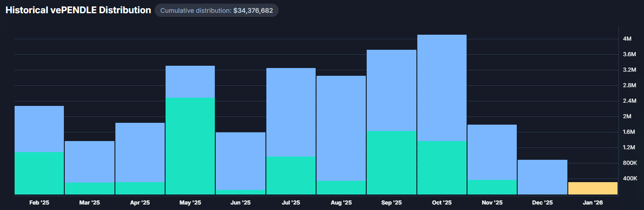Click the blue portion of the Aug '25 bar
This screenshot has width=644, height=210.
[x=341, y=128]
